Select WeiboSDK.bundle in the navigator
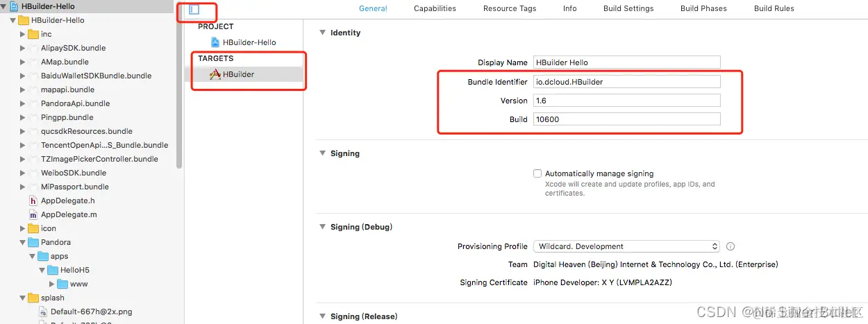The width and height of the screenshot is (868, 324). point(73,173)
